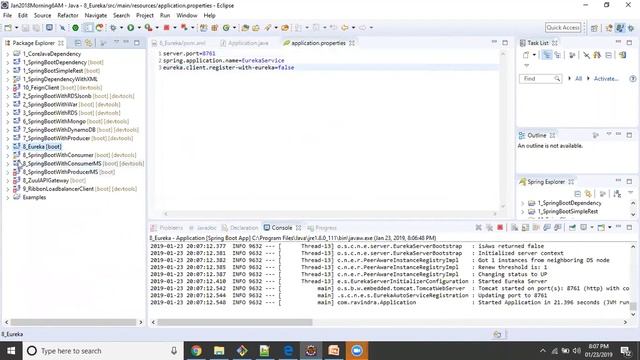Switch to Debug perspective gear icon
Screen dimensions: 640x360
[631, 28]
